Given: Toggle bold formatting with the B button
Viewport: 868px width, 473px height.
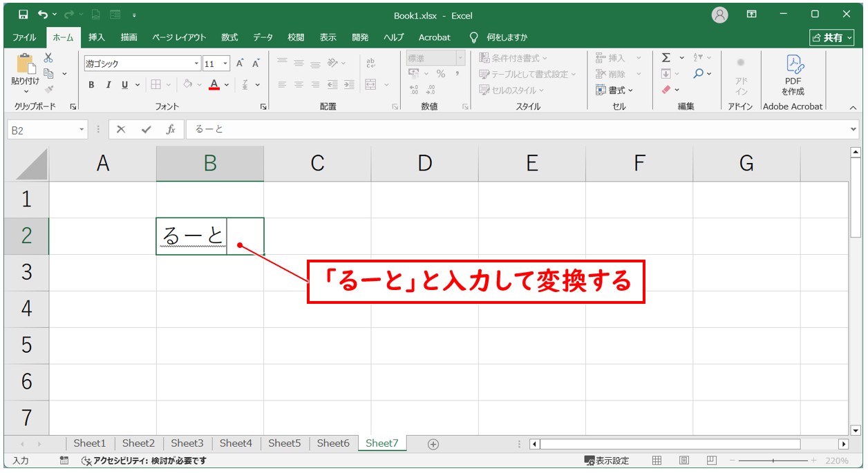Looking at the screenshot, I should [91, 85].
